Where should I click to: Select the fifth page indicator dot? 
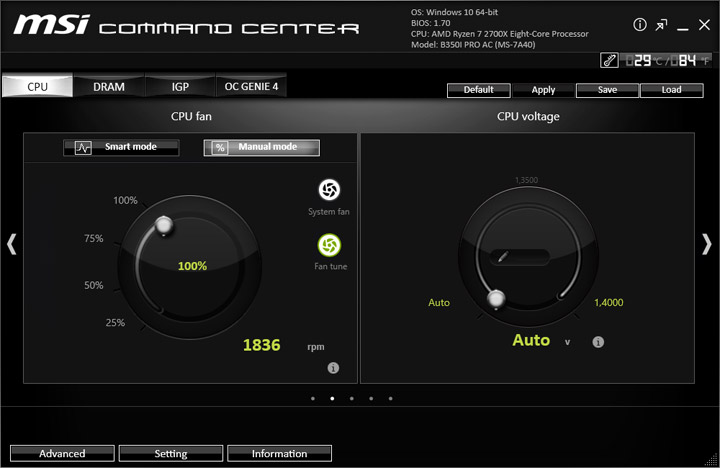(x=390, y=399)
